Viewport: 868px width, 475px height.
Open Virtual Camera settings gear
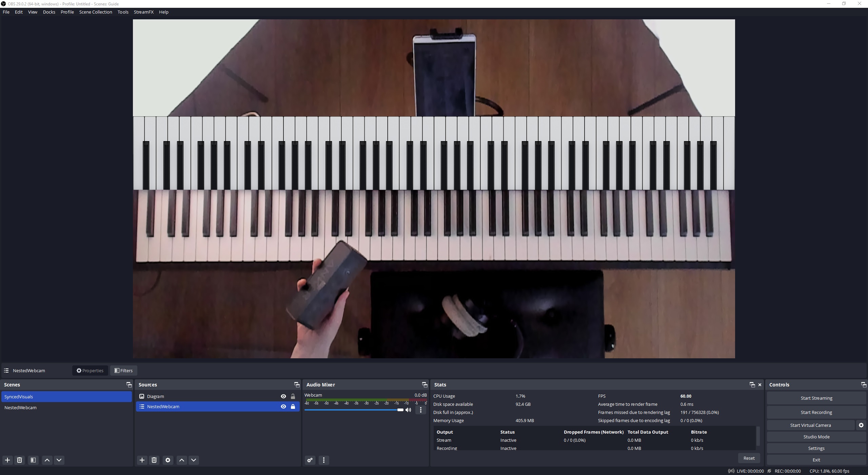click(x=861, y=425)
